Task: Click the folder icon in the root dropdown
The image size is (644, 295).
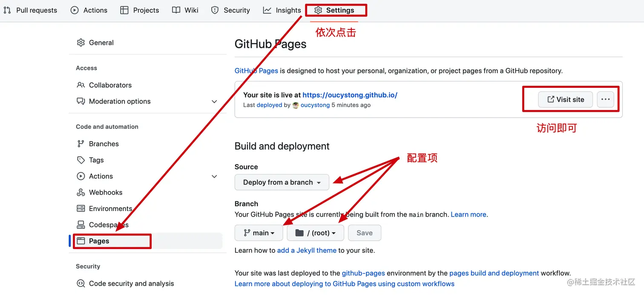Action: (299, 233)
